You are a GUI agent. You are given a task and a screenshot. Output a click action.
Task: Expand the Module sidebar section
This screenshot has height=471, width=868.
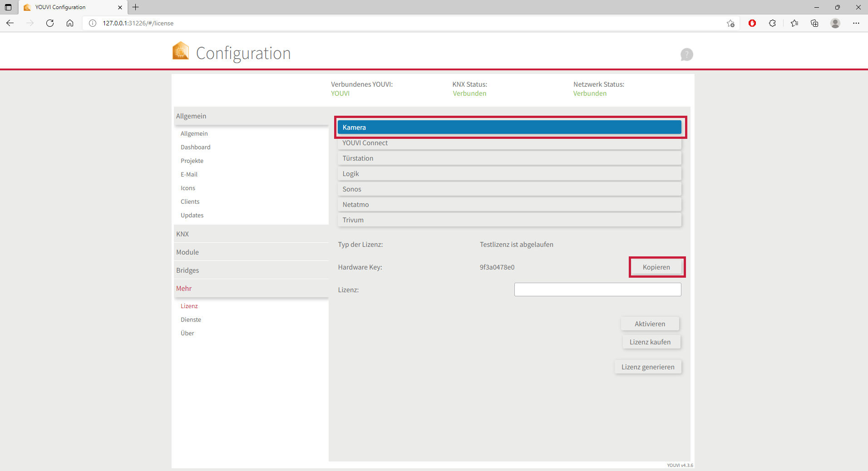click(251, 252)
